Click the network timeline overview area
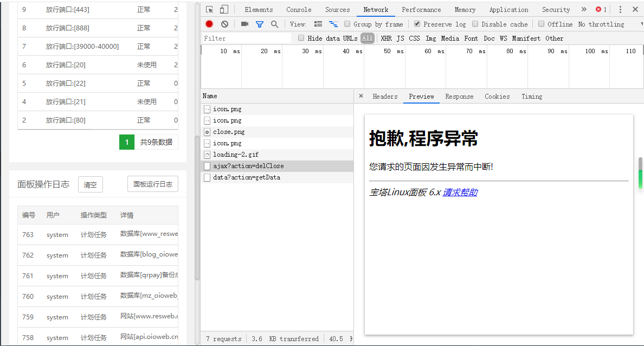The width and height of the screenshot is (644, 346). click(422, 67)
